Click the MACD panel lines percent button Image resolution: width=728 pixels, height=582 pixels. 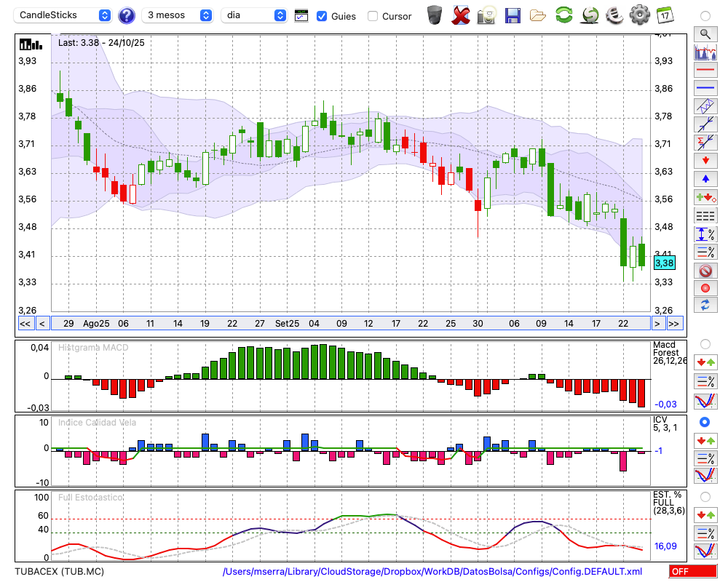705,381
